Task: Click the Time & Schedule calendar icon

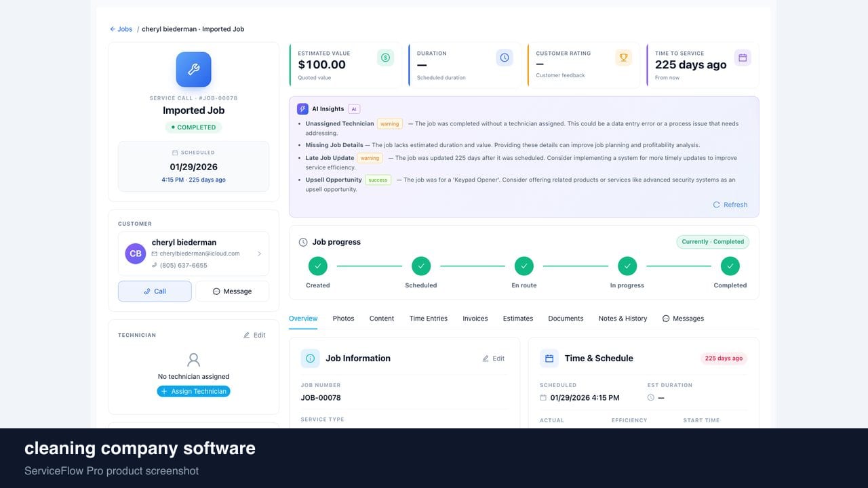Action: click(549, 359)
